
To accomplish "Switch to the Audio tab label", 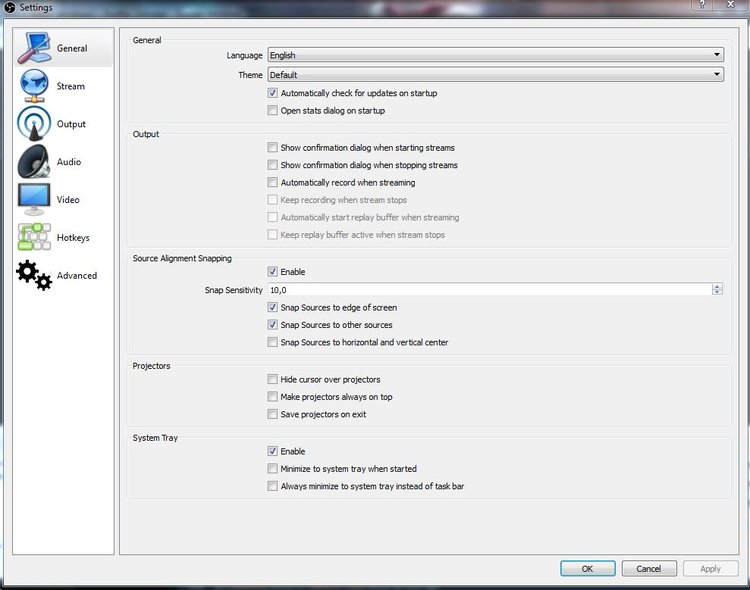I will (x=69, y=162).
